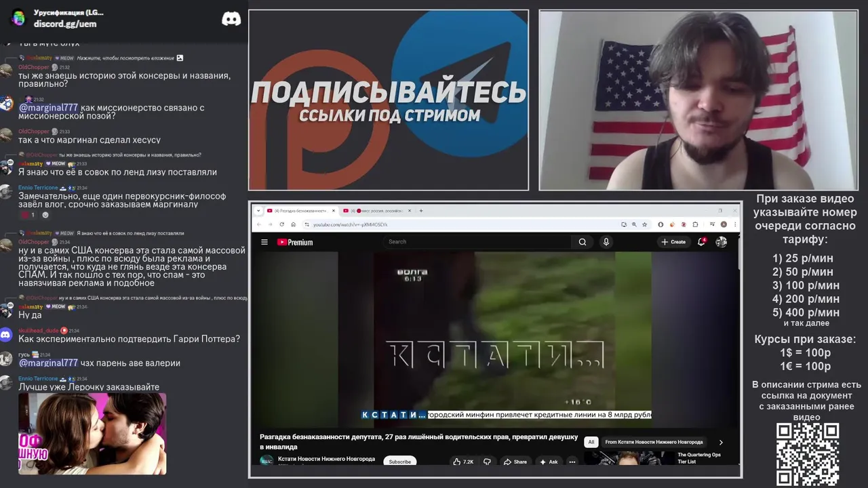Image resolution: width=868 pixels, height=488 pixels.
Task: Expand related chips with right chevron
Action: click(721, 442)
